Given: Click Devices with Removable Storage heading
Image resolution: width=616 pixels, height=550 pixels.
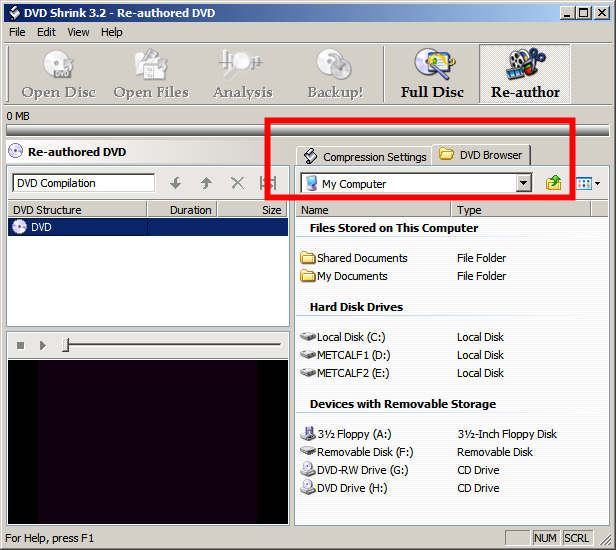Looking at the screenshot, I should tap(403, 404).
